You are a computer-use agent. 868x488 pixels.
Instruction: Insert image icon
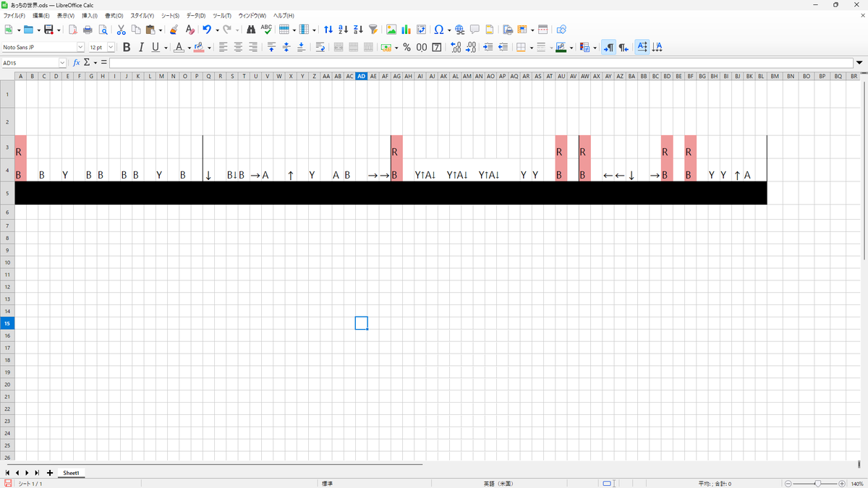click(x=391, y=30)
